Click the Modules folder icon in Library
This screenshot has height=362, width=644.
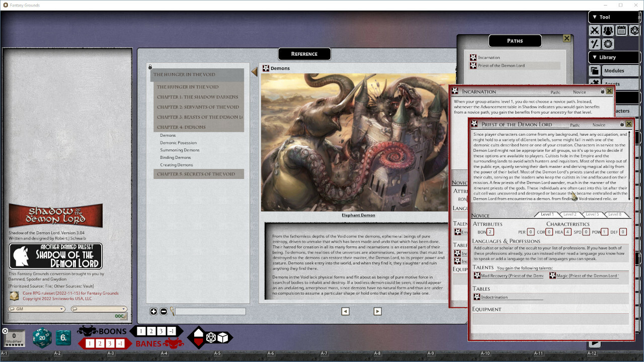tap(595, 71)
